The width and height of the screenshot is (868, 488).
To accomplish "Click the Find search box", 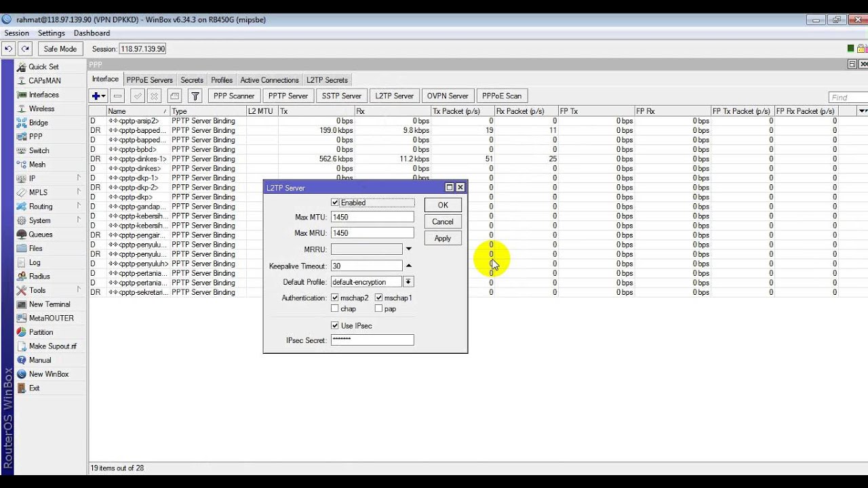I will click(848, 98).
